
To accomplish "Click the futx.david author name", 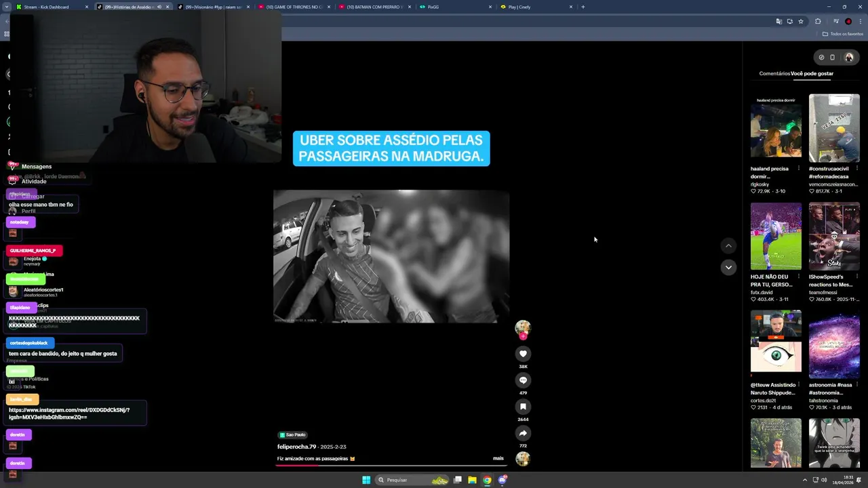I will 762,292.
